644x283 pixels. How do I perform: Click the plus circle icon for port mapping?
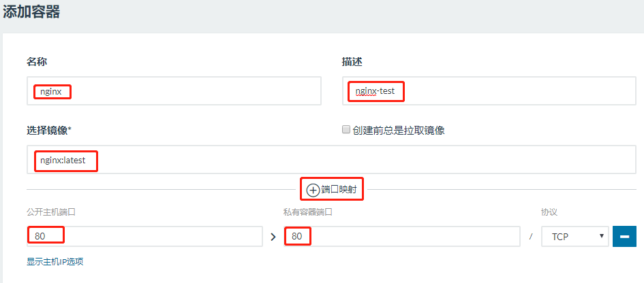(313, 190)
